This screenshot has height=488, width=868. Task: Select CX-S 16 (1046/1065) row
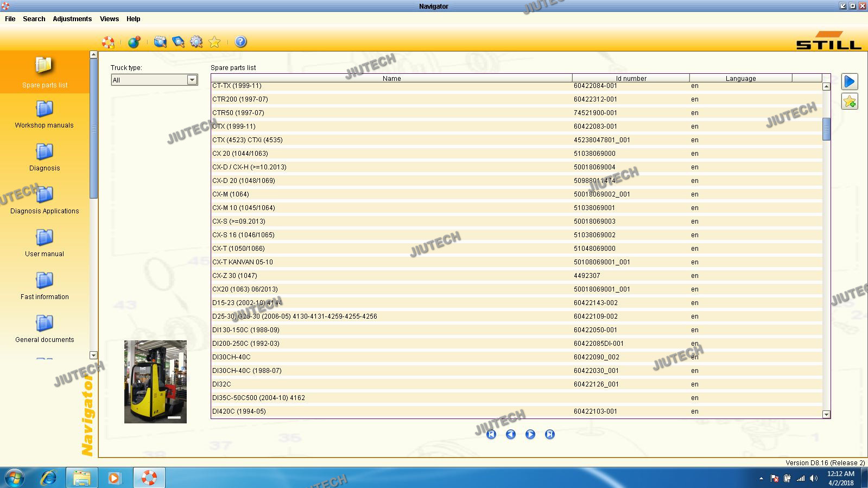(517, 235)
